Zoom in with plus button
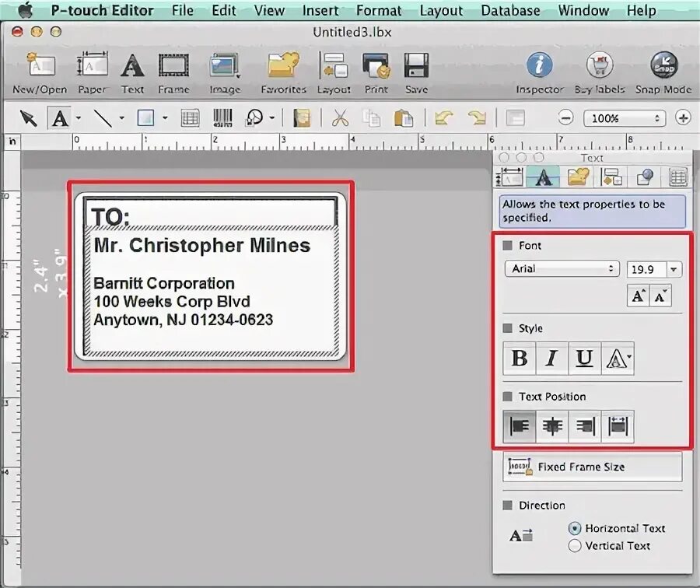 [x=683, y=118]
